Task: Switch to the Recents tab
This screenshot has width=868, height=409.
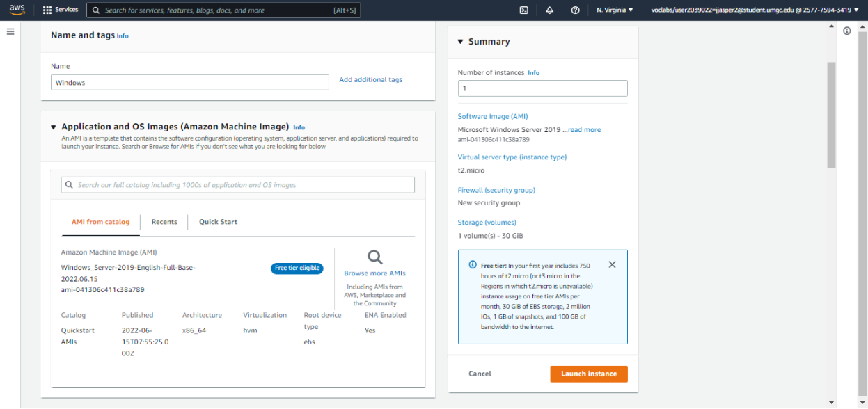Action: tap(164, 222)
